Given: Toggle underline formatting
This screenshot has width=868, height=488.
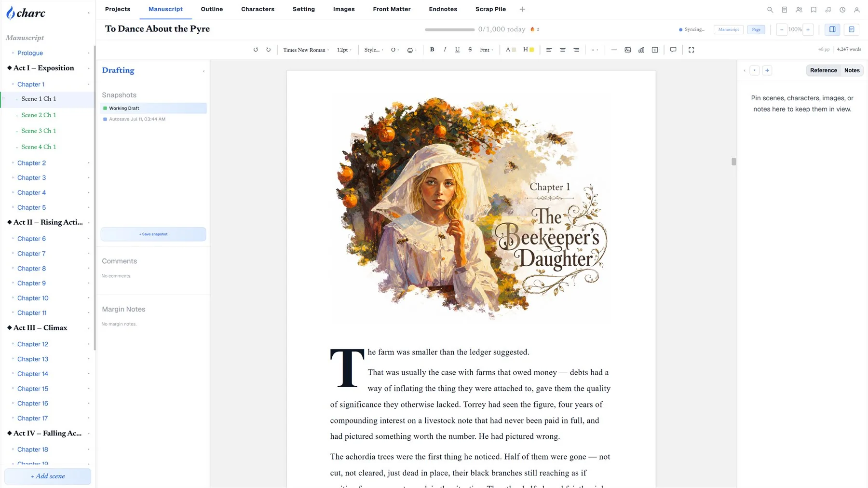Looking at the screenshot, I should pyautogui.click(x=457, y=50).
